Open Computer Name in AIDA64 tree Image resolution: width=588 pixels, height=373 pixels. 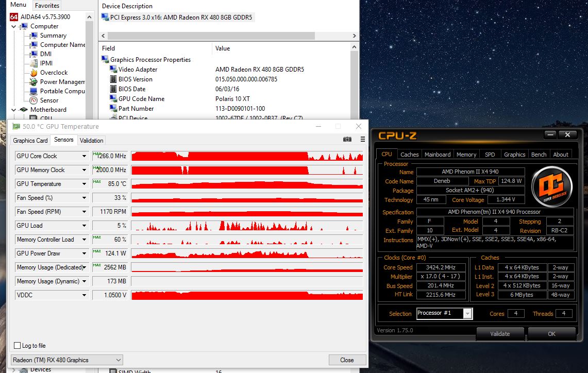click(x=63, y=45)
